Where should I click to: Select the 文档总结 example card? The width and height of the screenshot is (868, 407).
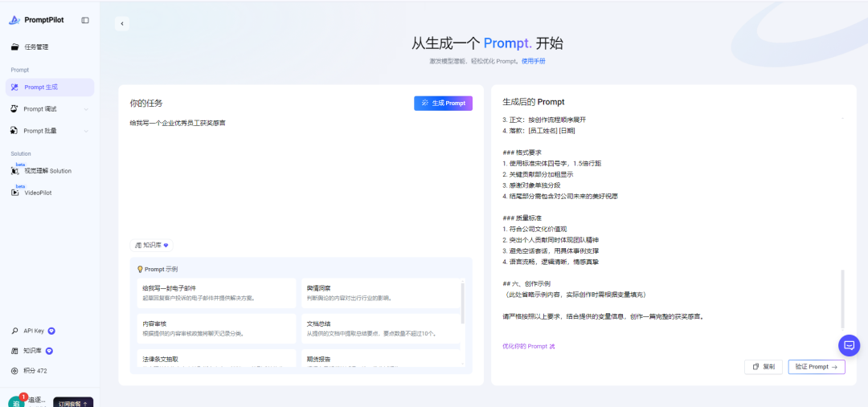[x=380, y=328]
